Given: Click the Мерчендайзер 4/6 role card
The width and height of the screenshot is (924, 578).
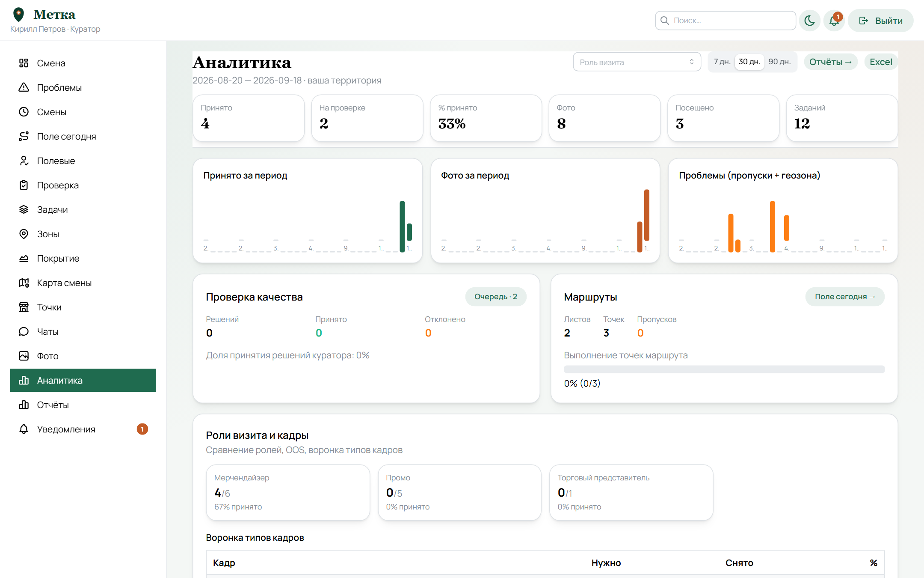Looking at the screenshot, I should [288, 492].
